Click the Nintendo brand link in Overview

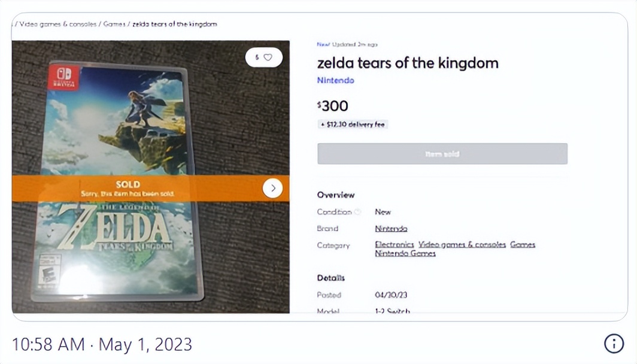pos(390,228)
